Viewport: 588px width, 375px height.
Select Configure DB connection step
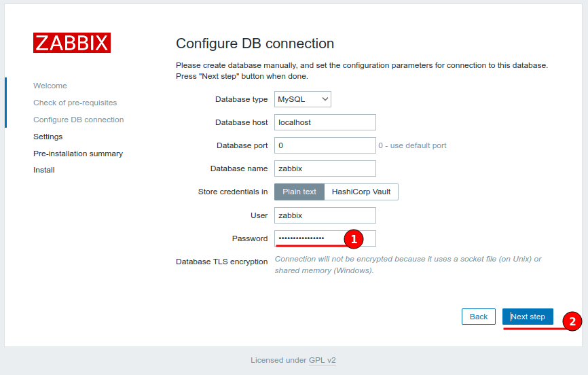78,120
